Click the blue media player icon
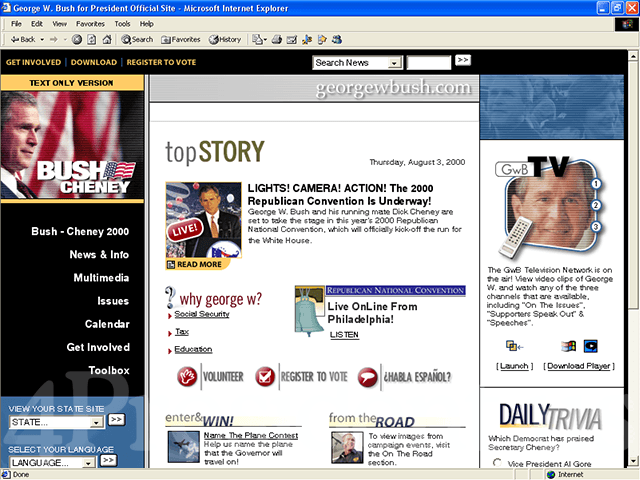 click(x=591, y=346)
